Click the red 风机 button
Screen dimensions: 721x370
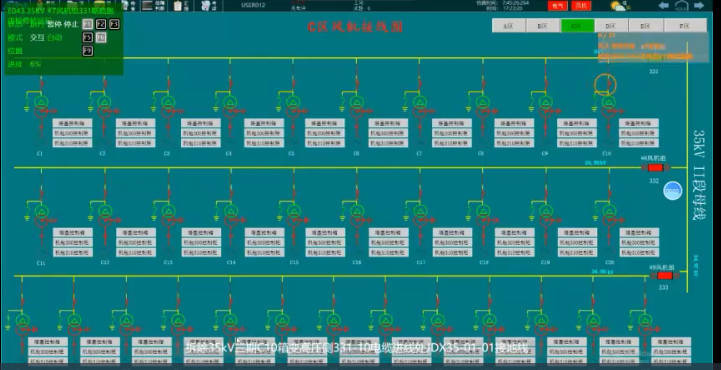pos(581,6)
